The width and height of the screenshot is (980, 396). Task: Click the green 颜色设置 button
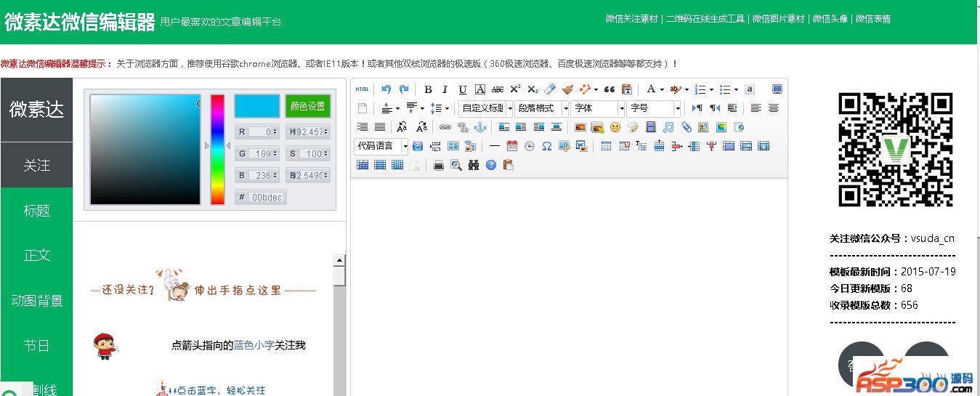pos(308,106)
